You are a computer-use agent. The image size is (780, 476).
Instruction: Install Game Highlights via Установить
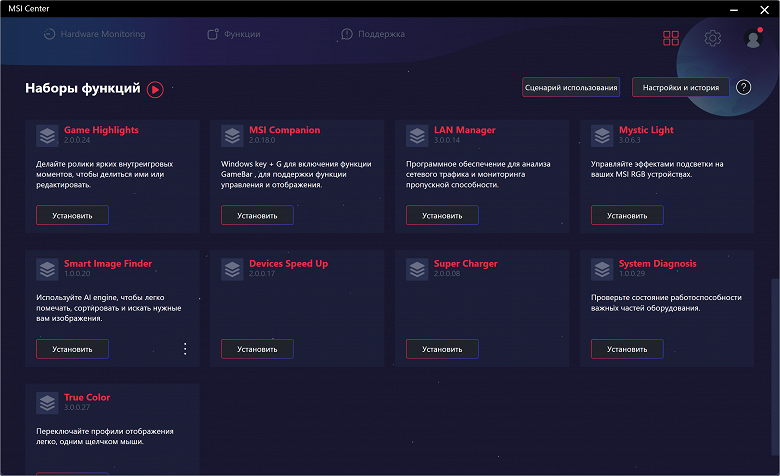(72, 215)
